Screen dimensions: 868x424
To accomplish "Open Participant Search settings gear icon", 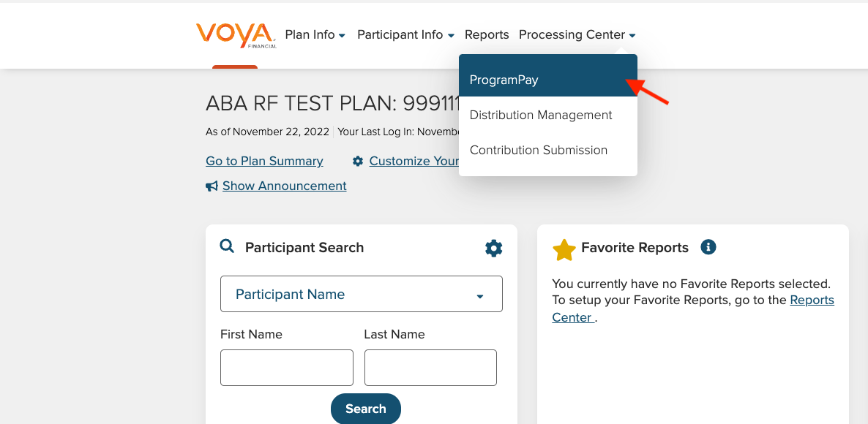I will tap(493, 249).
